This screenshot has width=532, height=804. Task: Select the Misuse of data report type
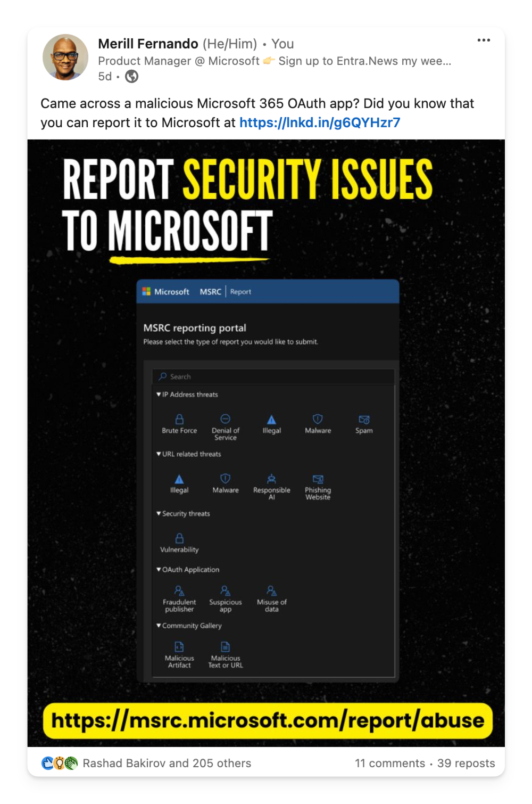271,599
